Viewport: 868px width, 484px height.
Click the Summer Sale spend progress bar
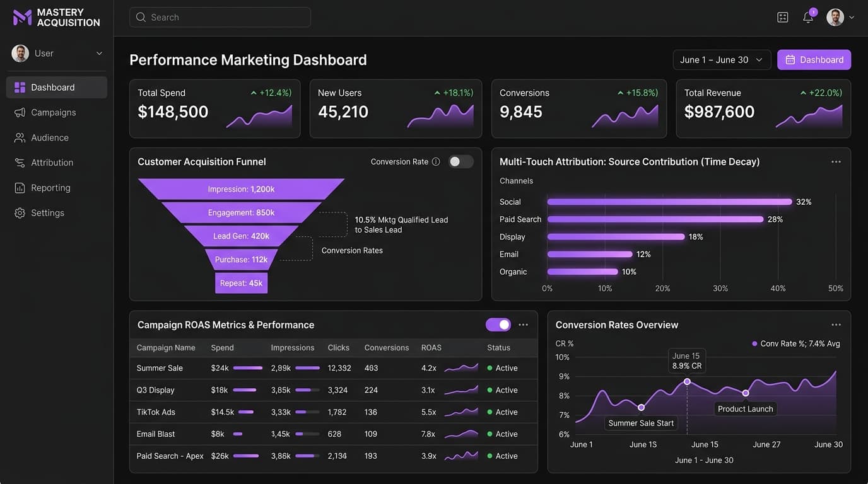248,368
